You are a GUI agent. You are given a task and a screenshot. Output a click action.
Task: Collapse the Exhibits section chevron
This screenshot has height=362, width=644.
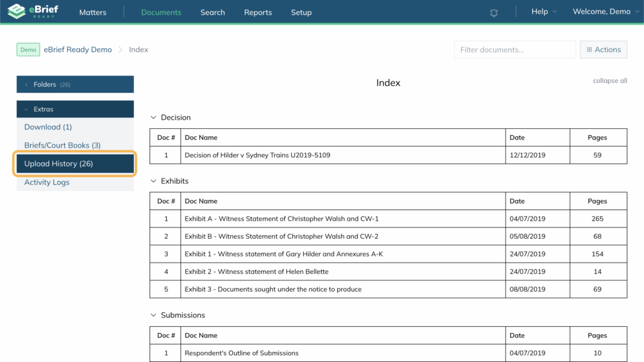coord(153,181)
